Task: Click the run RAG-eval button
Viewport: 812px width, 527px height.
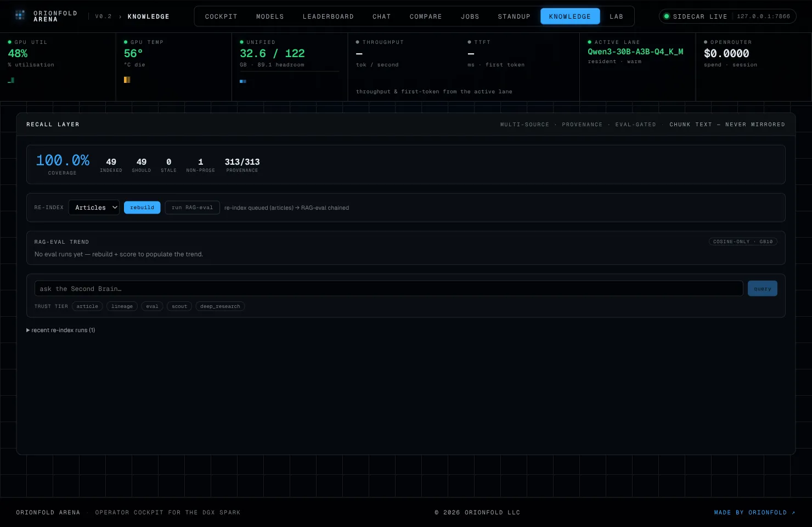Action: point(192,208)
